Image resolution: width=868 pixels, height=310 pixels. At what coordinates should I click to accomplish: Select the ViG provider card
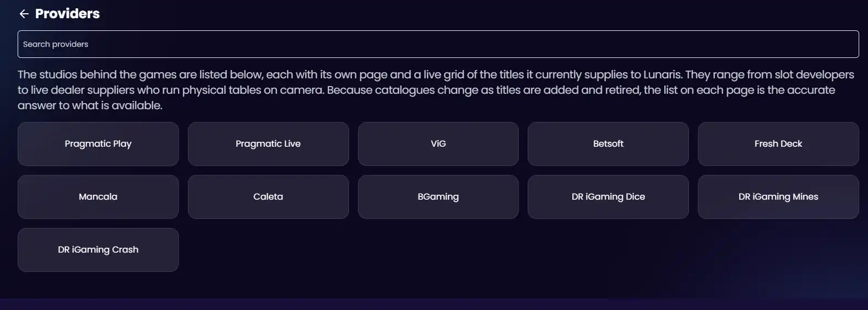point(438,144)
